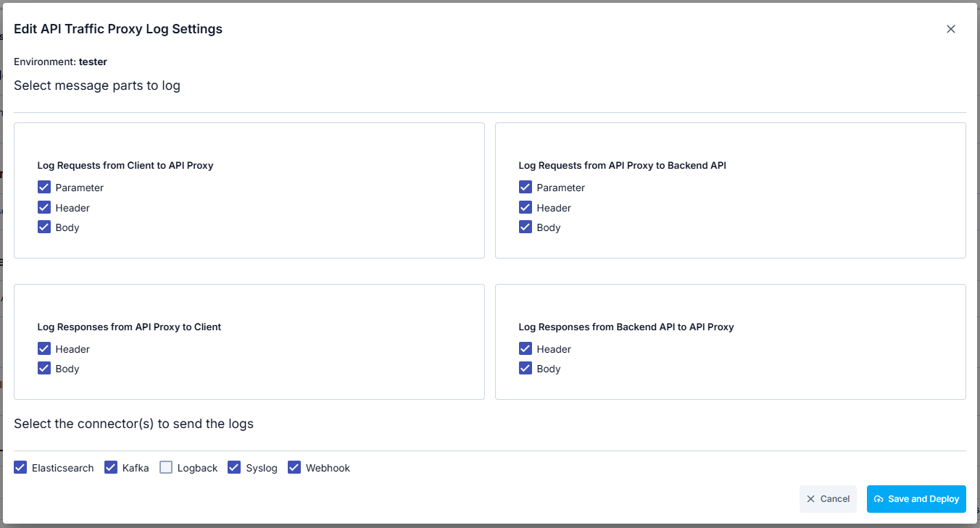Disable the Syslog connector

pos(234,468)
